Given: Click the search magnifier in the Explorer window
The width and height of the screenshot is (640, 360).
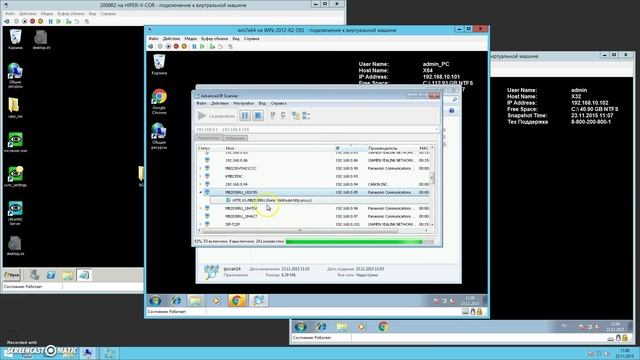Looking at the screenshot, I should click(x=455, y=100).
